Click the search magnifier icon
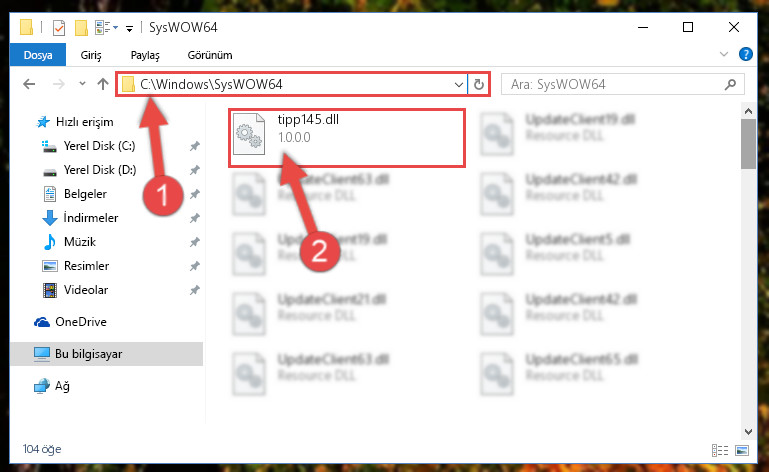The width and height of the screenshot is (769, 472). pyautogui.click(x=730, y=84)
